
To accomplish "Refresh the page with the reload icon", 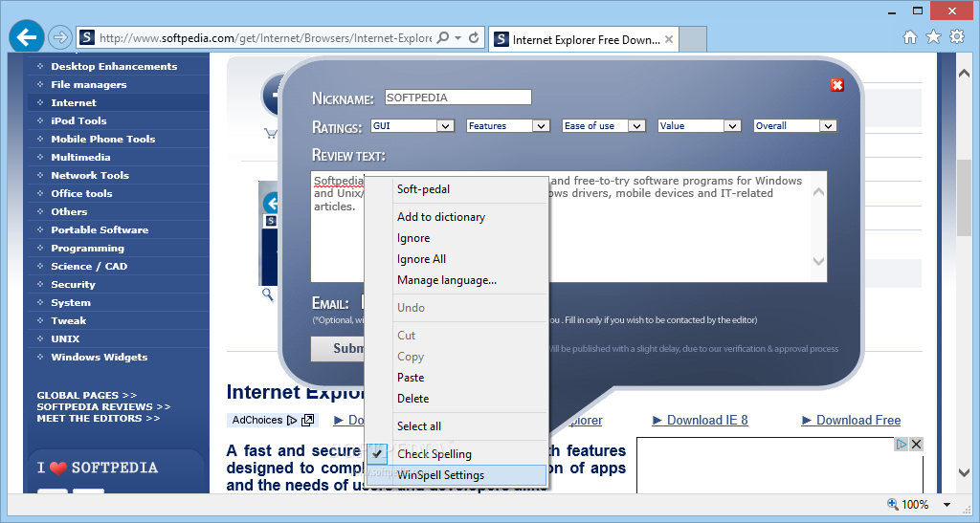I will click(474, 37).
